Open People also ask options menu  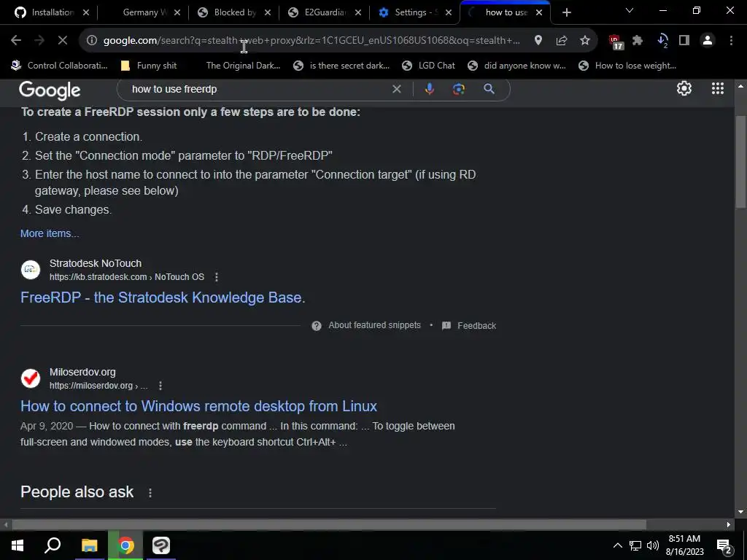click(150, 493)
